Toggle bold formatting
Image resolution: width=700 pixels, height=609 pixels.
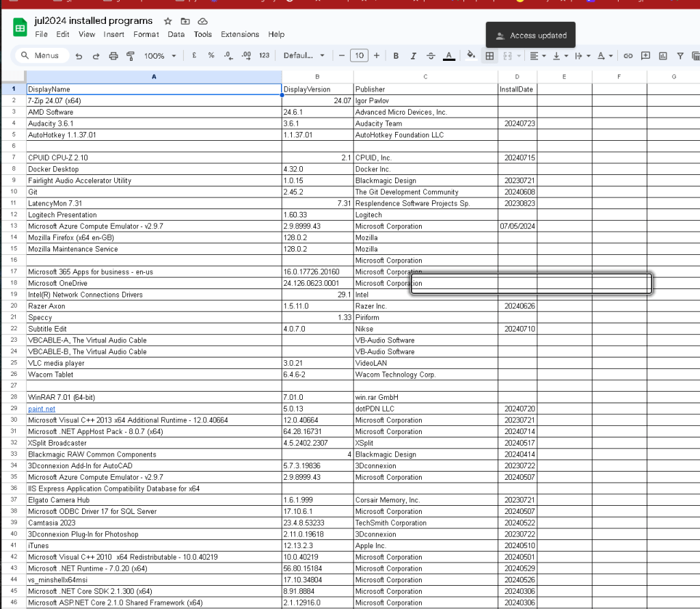396,56
